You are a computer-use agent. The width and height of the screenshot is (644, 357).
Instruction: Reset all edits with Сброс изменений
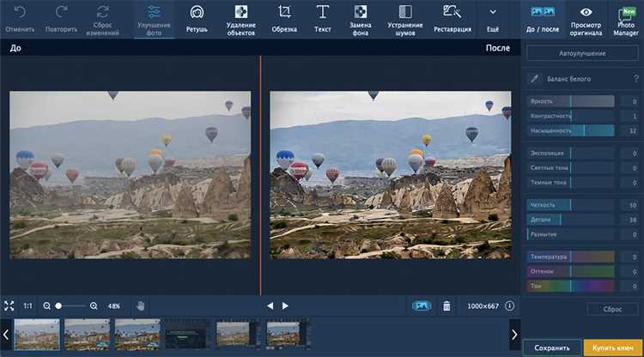point(103,20)
